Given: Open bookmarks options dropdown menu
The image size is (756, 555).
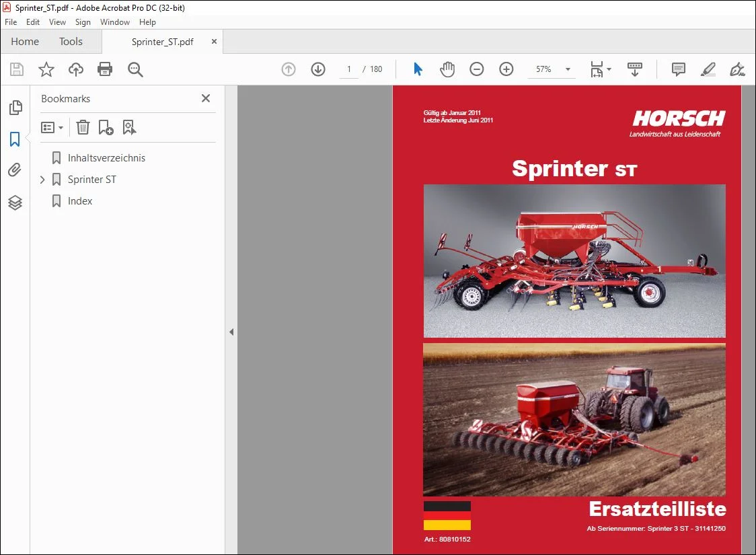Looking at the screenshot, I should click(52, 128).
